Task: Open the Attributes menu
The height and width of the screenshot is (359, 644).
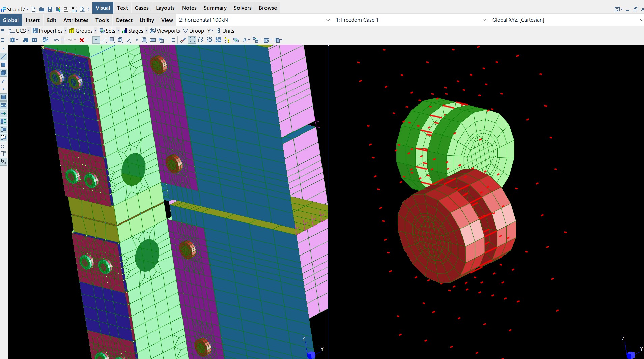Action: coord(76,20)
